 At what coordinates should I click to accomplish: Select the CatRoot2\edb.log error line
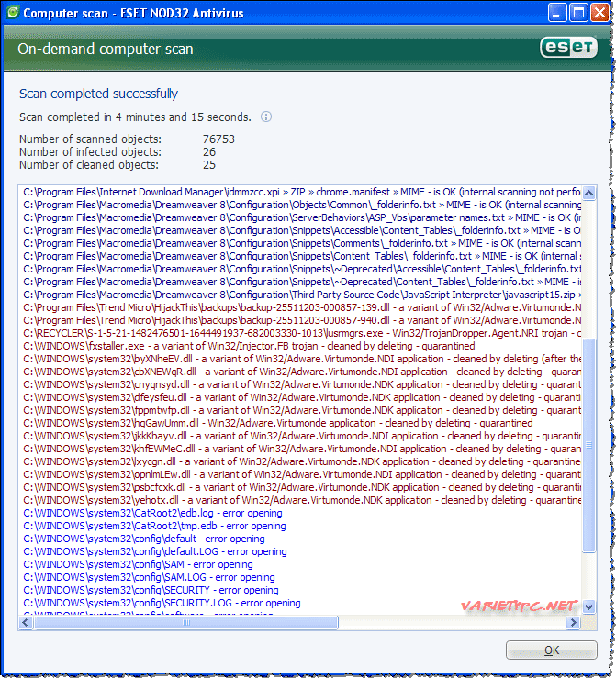[x=152, y=513]
